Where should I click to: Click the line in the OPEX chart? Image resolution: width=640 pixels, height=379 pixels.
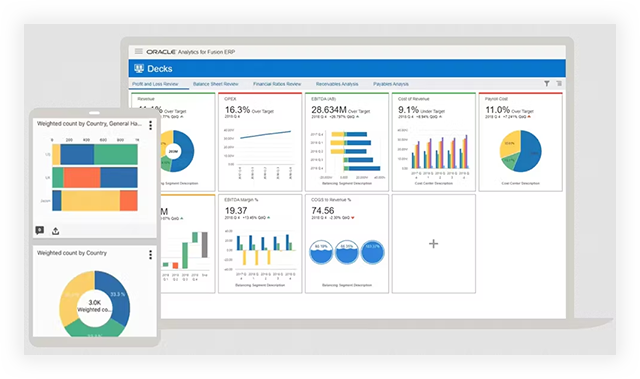click(x=265, y=135)
